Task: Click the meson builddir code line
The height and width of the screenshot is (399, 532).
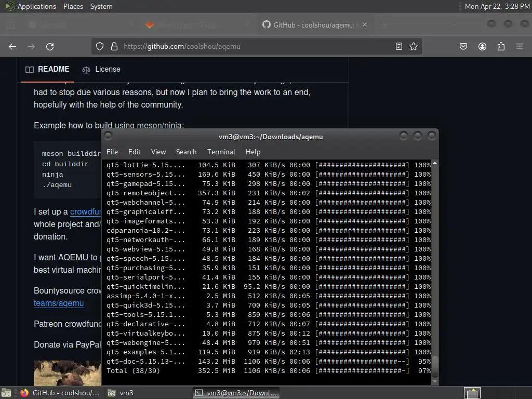Action: [x=71, y=154]
